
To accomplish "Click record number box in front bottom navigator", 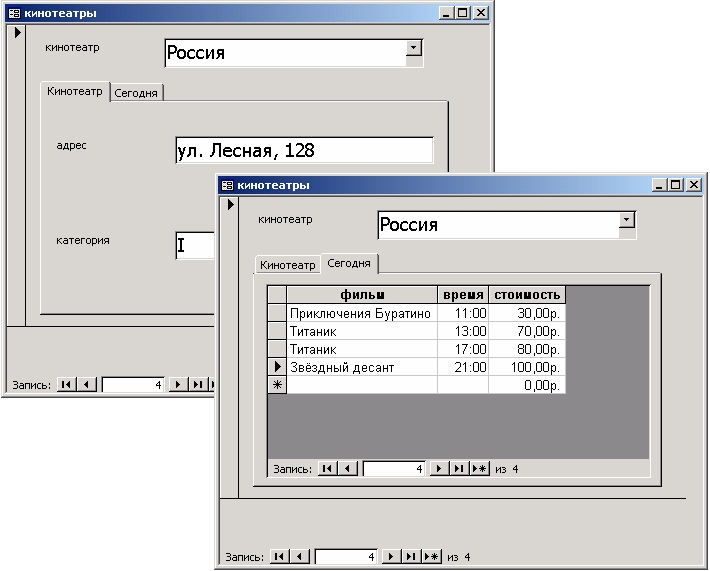I will coord(345,557).
